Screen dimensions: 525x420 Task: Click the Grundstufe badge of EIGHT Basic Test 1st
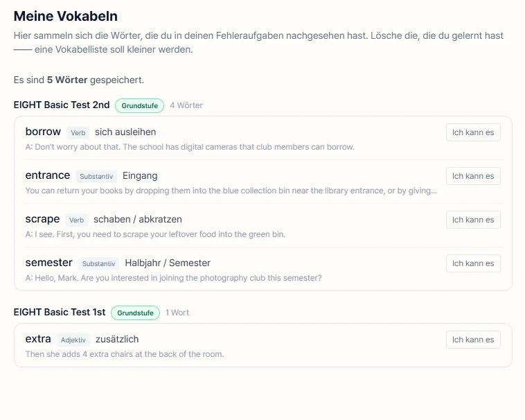click(135, 313)
